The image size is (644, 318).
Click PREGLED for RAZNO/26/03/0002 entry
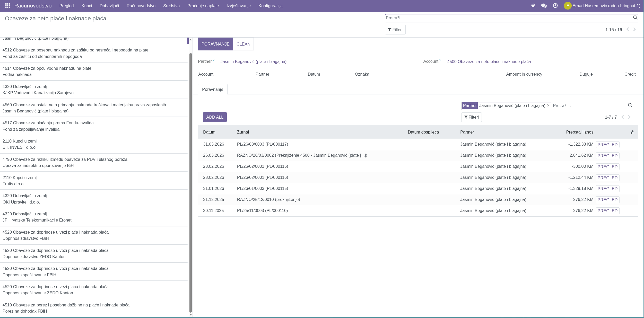coord(607,156)
